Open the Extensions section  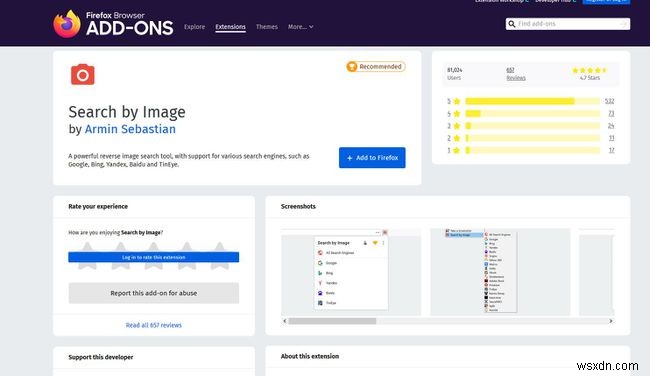[x=230, y=27]
